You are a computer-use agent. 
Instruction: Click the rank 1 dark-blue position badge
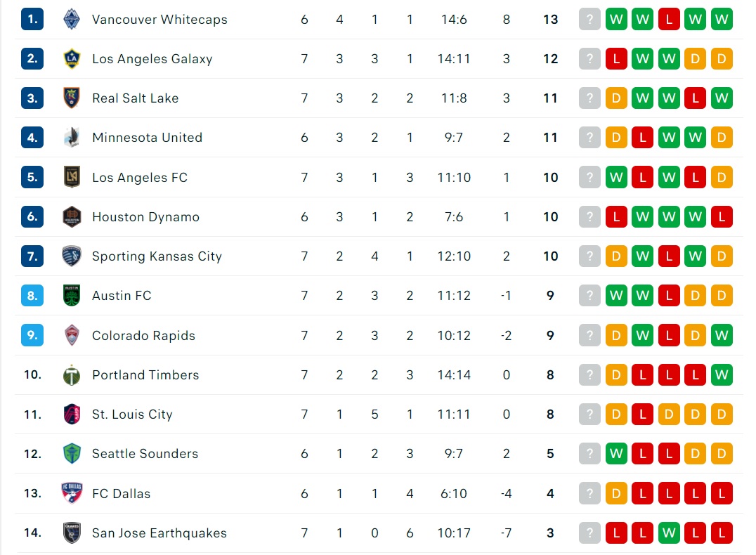[32, 19]
